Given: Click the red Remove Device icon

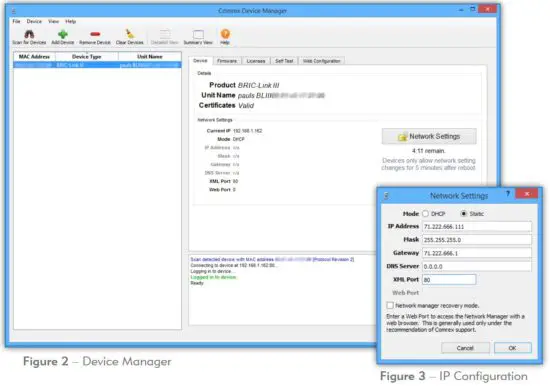Looking at the screenshot, I should (x=95, y=34).
